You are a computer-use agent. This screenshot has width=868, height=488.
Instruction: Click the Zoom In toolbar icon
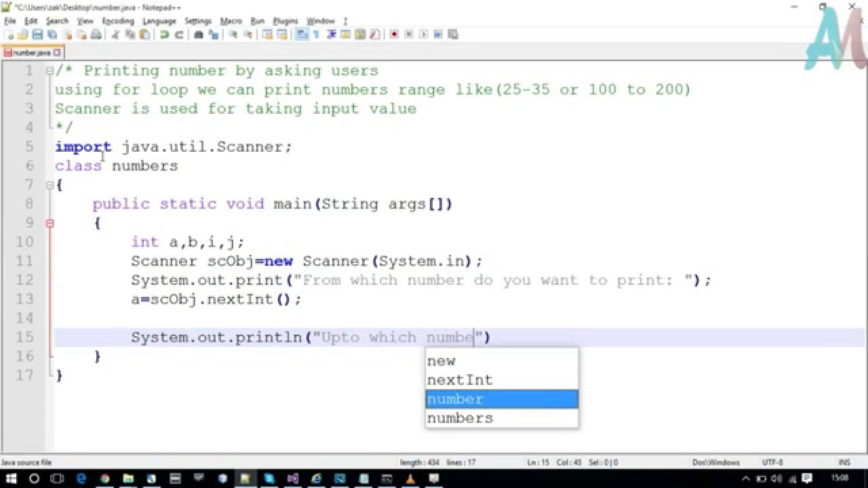(233, 34)
